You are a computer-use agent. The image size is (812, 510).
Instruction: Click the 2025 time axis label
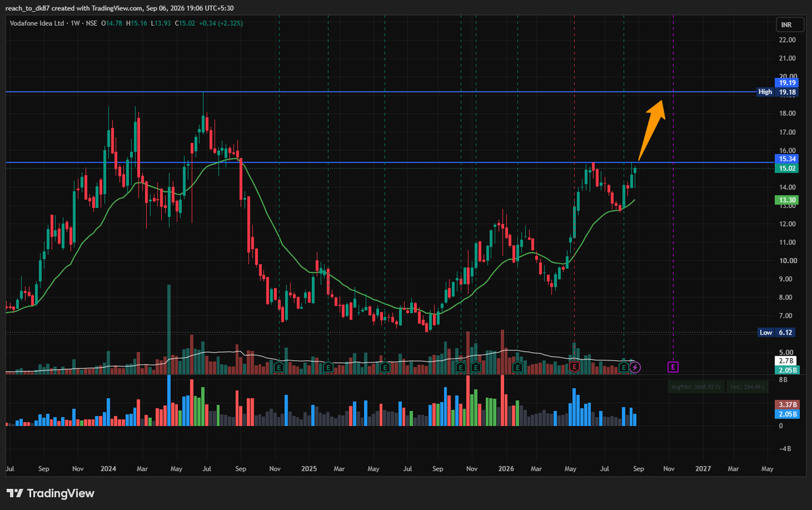point(309,469)
